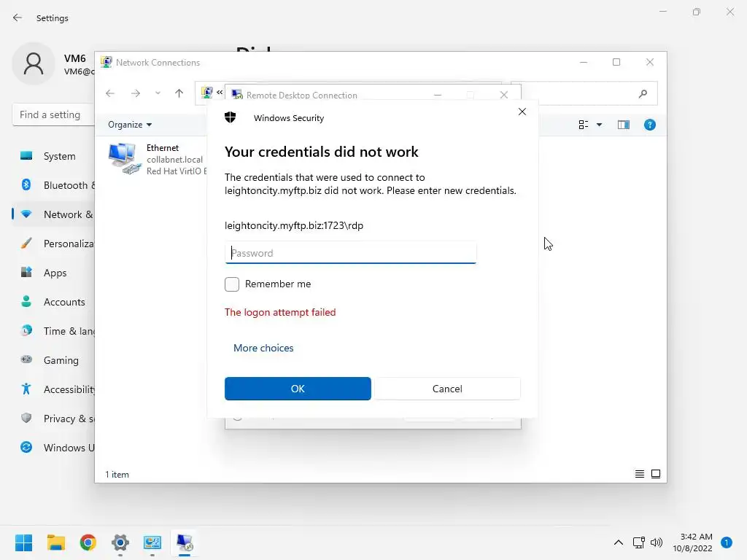Open Privacy & security settings
Viewport: 747px width, 560px height.
point(54,419)
